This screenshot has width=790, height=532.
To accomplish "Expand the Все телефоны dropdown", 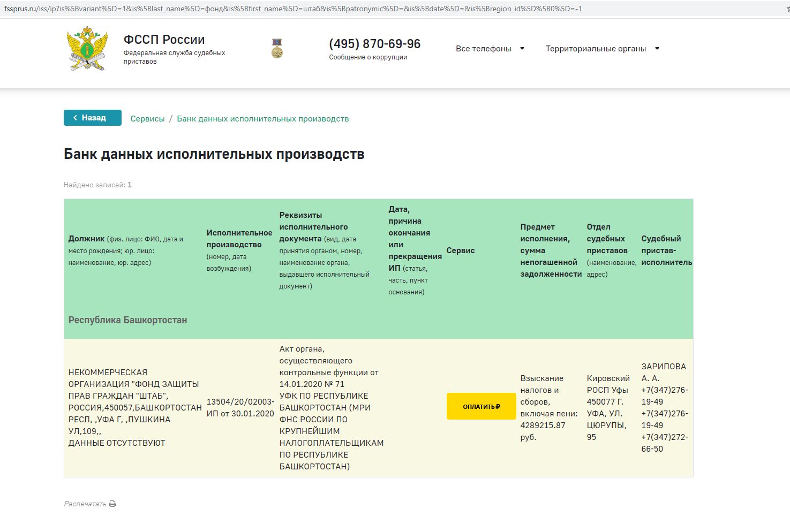I will 483,48.
